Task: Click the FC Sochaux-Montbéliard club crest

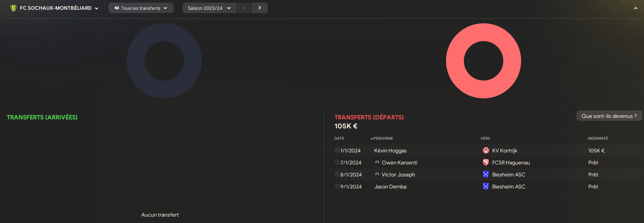Action: click(x=14, y=8)
